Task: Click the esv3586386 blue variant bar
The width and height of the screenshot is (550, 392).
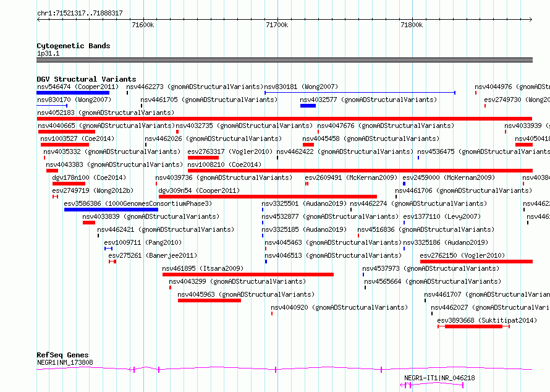Action: point(111,210)
